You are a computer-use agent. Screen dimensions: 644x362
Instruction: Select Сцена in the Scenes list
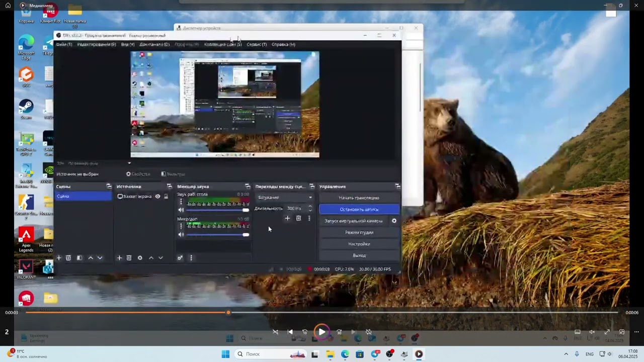click(x=84, y=196)
